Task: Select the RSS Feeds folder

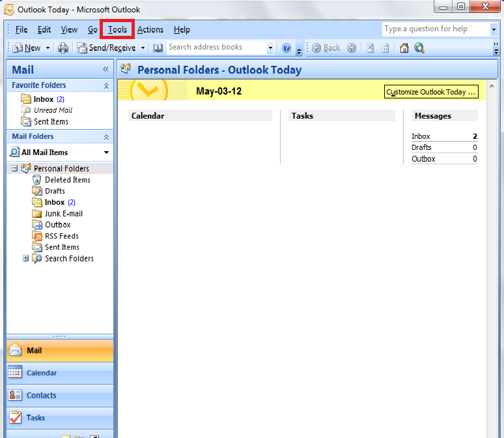Action: [61, 236]
